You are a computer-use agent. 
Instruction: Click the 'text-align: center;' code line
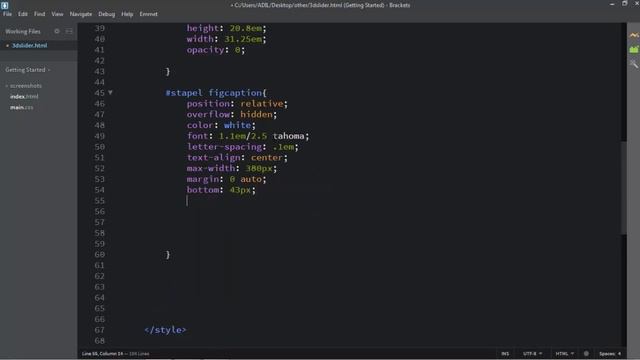click(237, 158)
